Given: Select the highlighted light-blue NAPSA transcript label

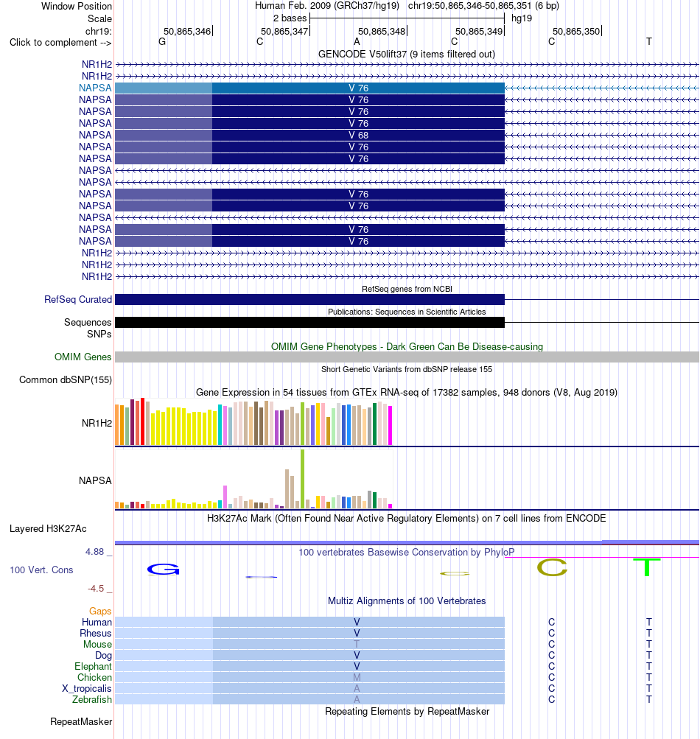Looking at the screenshot, I should (95, 88).
